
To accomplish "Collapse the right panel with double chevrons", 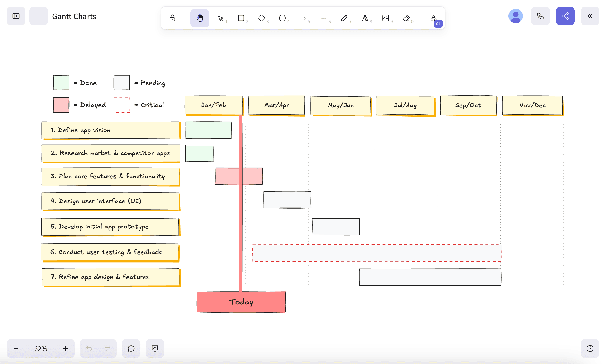I will coord(590,16).
